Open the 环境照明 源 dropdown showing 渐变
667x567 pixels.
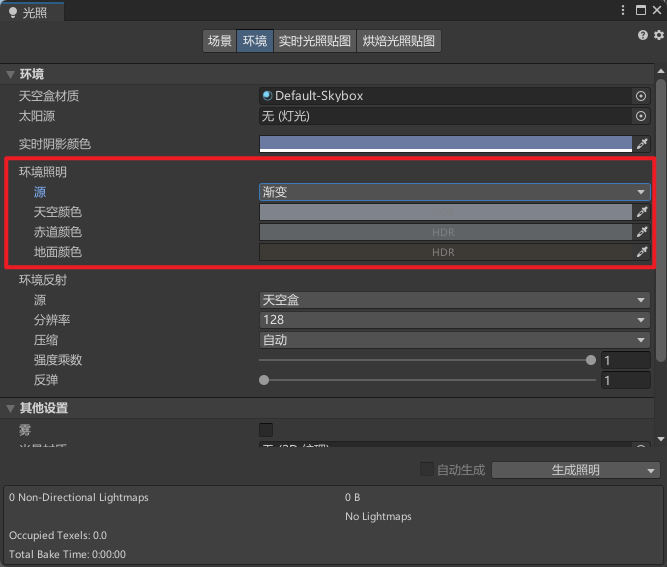(x=454, y=192)
